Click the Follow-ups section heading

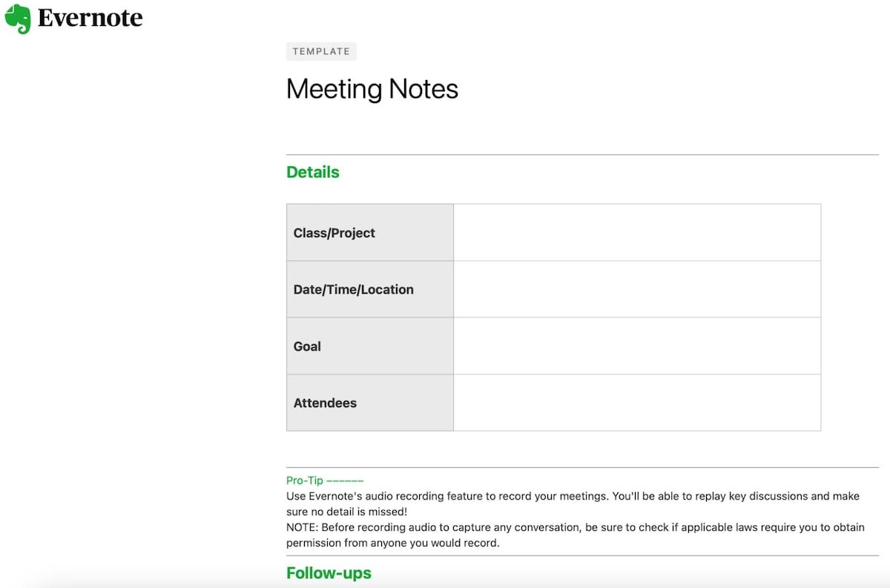click(x=329, y=573)
